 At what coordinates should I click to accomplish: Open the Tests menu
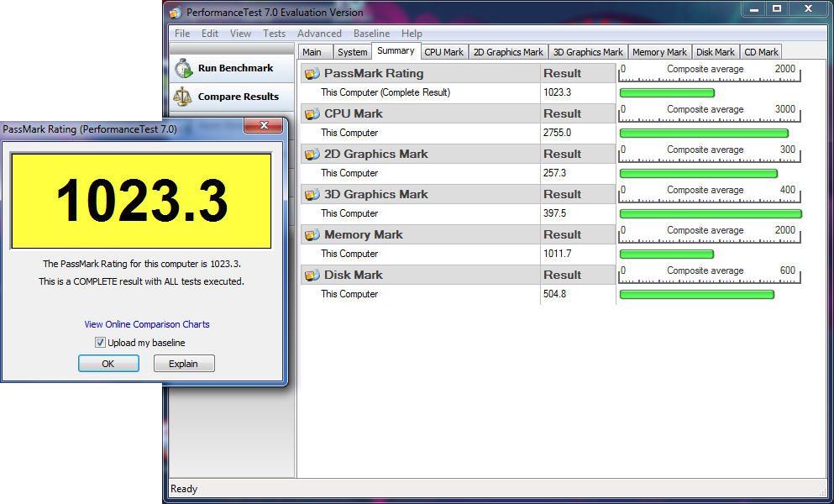[274, 34]
